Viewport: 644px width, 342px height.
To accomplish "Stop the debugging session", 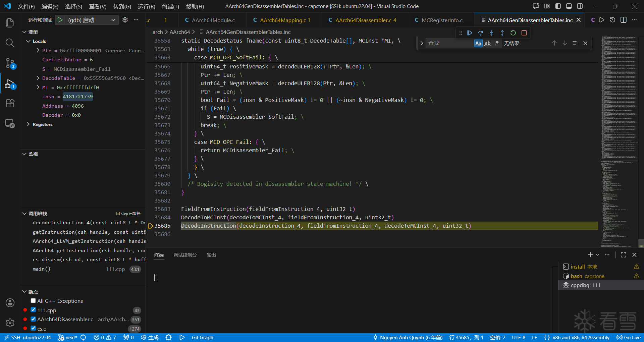I will (524, 33).
